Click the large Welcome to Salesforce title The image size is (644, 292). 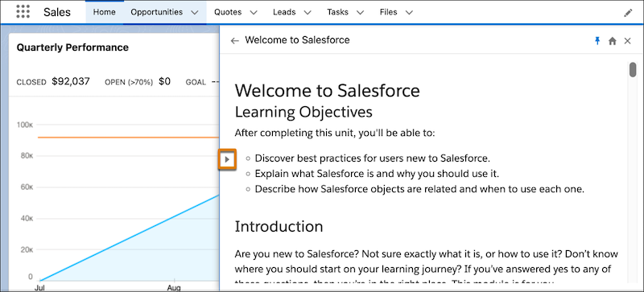(328, 91)
